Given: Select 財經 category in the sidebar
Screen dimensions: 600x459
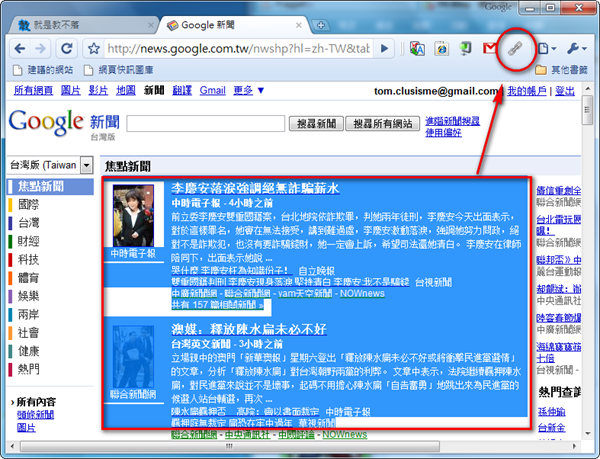Looking at the screenshot, I should click(28, 241).
